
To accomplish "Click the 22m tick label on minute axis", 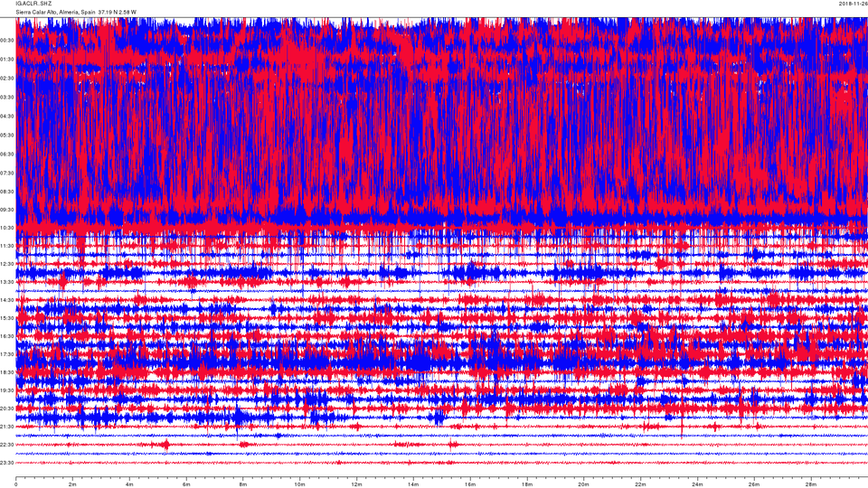I will pos(640,484).
